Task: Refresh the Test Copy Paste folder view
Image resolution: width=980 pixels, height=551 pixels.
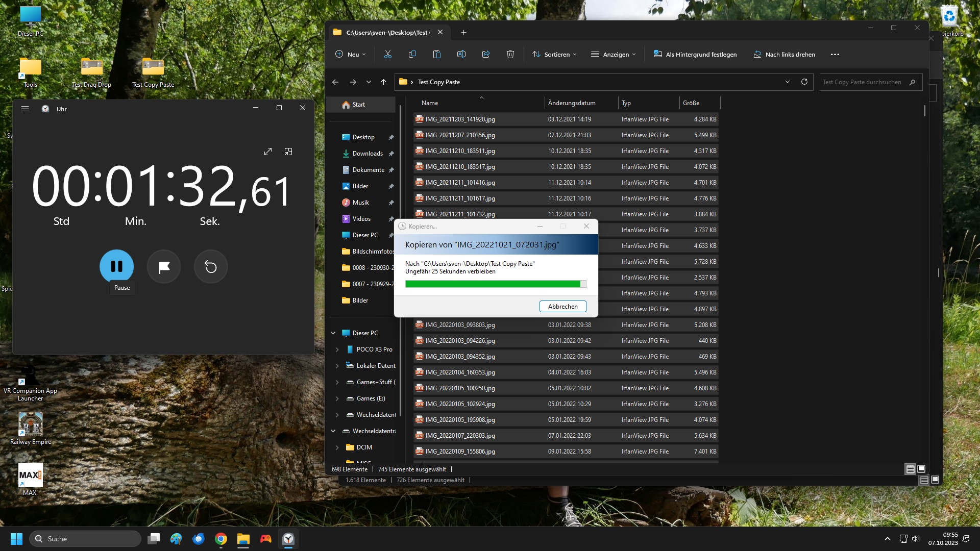Action: click(x=804, y=82)
